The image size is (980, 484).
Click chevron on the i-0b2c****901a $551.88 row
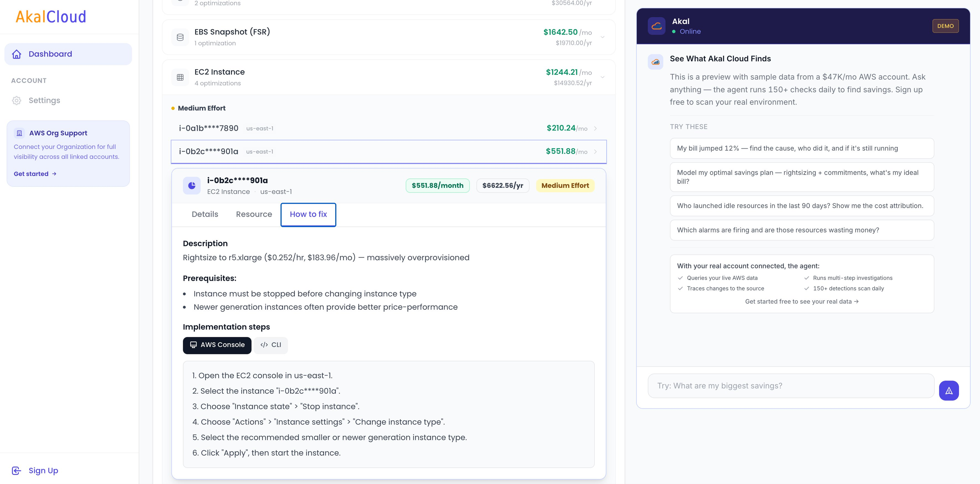(595, 152)
